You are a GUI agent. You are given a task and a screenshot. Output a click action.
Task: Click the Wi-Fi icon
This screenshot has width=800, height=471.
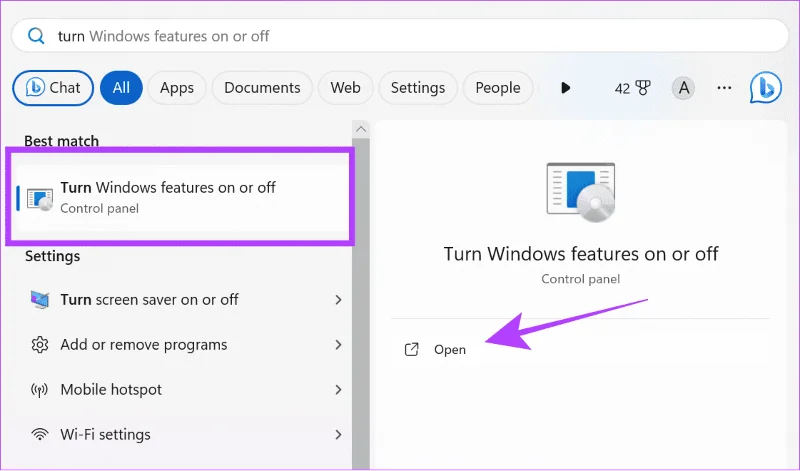(40, 435)
